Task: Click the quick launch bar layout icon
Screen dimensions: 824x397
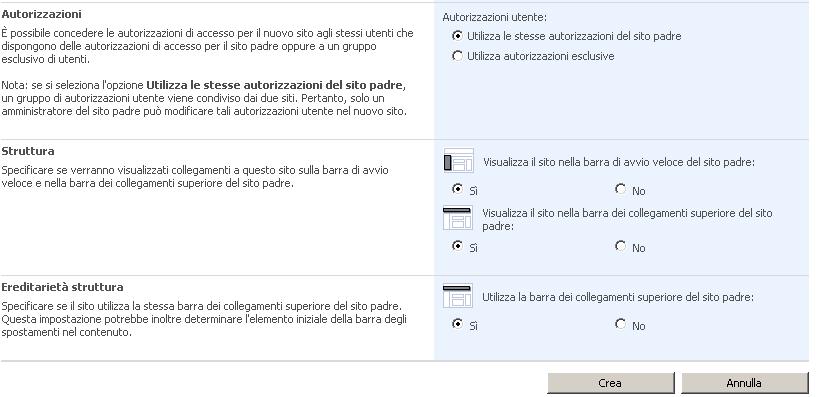Action: [458, 161]
